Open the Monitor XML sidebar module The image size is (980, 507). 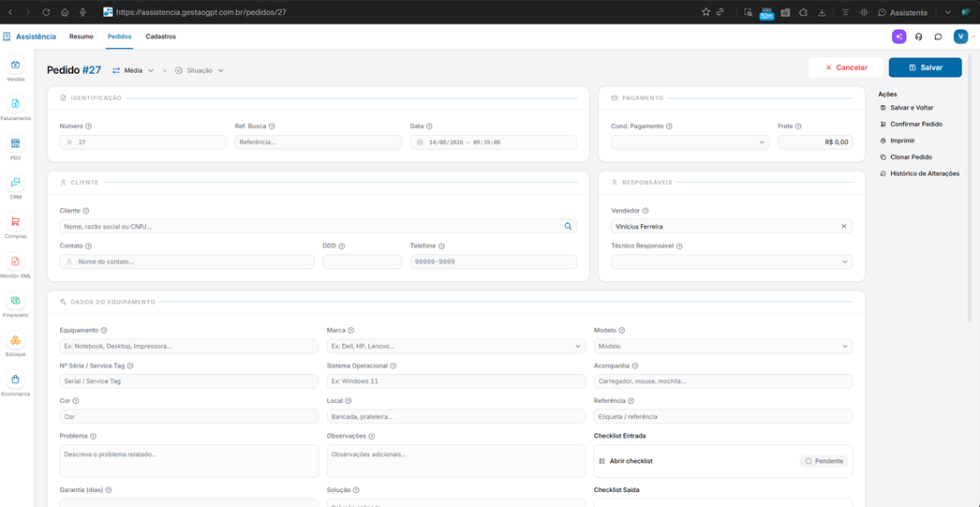click(x=16, y=265)
